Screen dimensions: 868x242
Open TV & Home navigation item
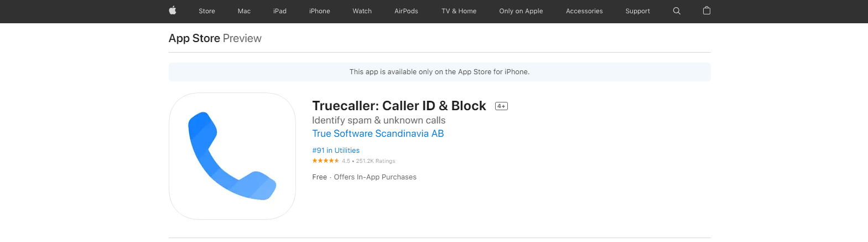click(x=459, y=11)
